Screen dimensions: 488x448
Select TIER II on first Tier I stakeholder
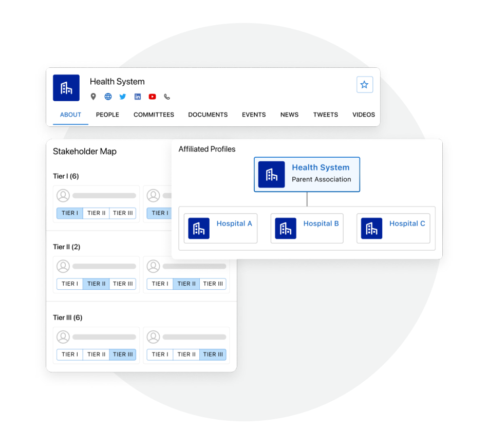point(96,213)
